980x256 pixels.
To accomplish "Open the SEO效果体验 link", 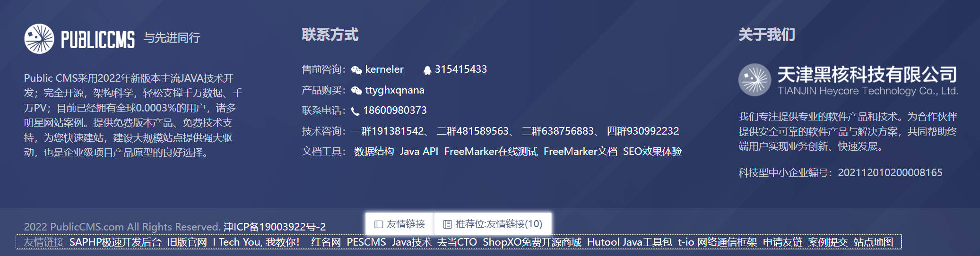I will point(652,152).
